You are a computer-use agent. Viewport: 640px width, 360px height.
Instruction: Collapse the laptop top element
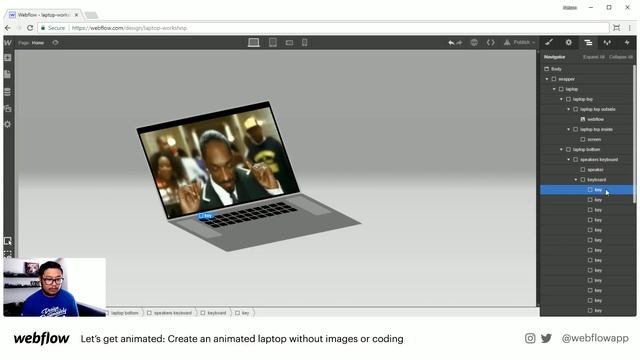562,99
